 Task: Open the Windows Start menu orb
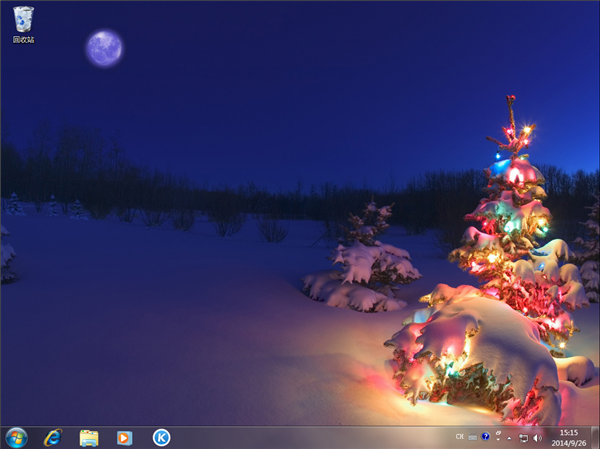pos(16,438)
